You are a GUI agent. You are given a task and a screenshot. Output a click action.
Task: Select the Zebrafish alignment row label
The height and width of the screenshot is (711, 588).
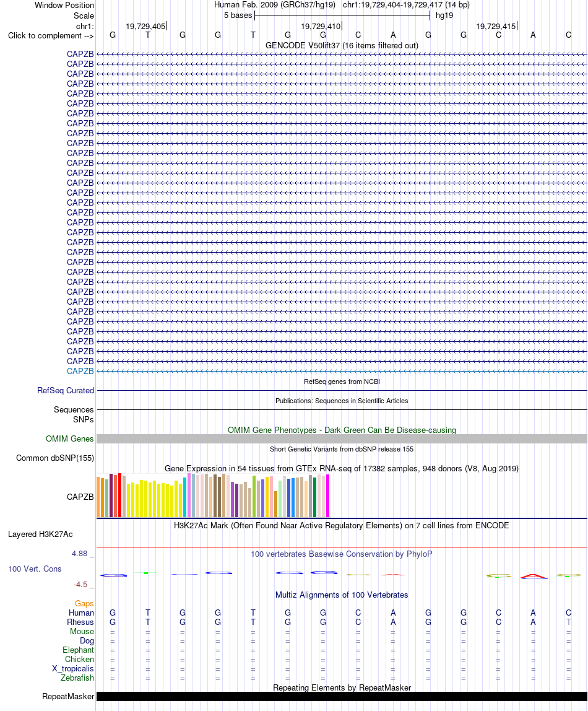point(77,678)
